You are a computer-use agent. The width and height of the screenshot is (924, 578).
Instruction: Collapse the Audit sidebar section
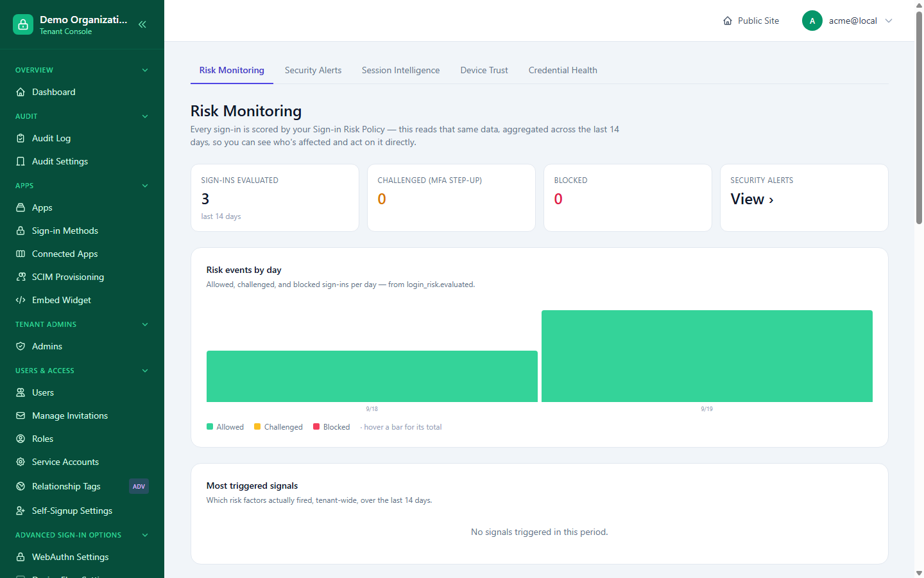145,116
